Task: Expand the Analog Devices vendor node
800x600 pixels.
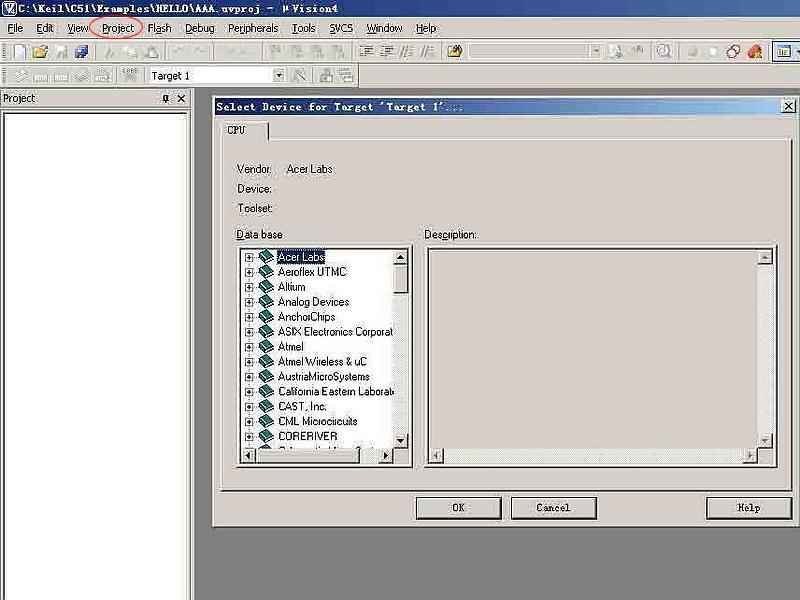Action: tap(249, 302)
